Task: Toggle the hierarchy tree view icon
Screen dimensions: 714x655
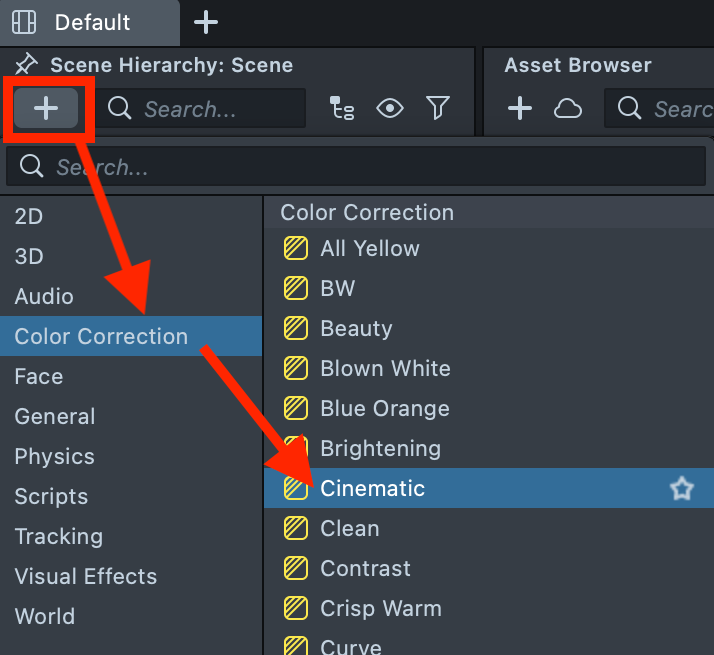Action: click(x=342, y=109)
